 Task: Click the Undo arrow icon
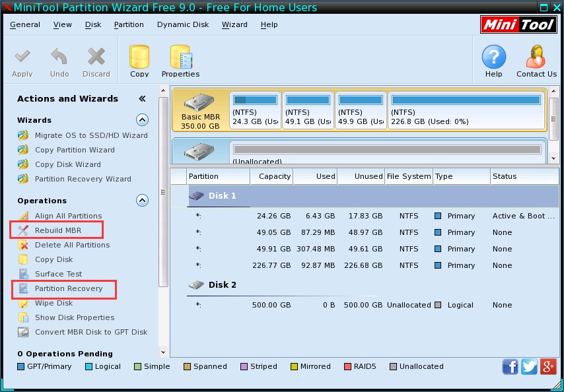[x=59, y=56]
